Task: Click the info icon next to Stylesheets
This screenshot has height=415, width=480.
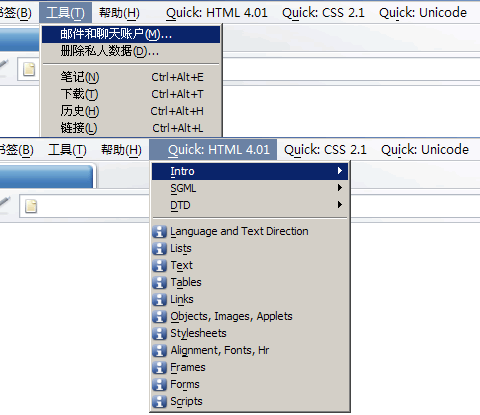Action: point(159,333)
